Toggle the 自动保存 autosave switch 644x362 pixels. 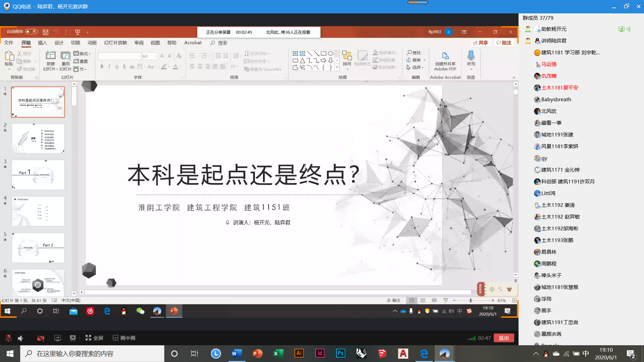coord(31,32)
